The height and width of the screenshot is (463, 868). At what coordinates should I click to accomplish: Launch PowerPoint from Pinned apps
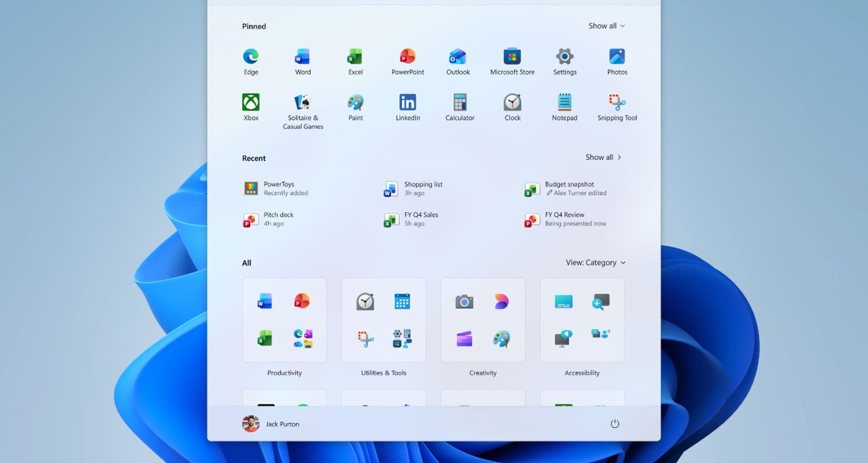click(408, 61)
